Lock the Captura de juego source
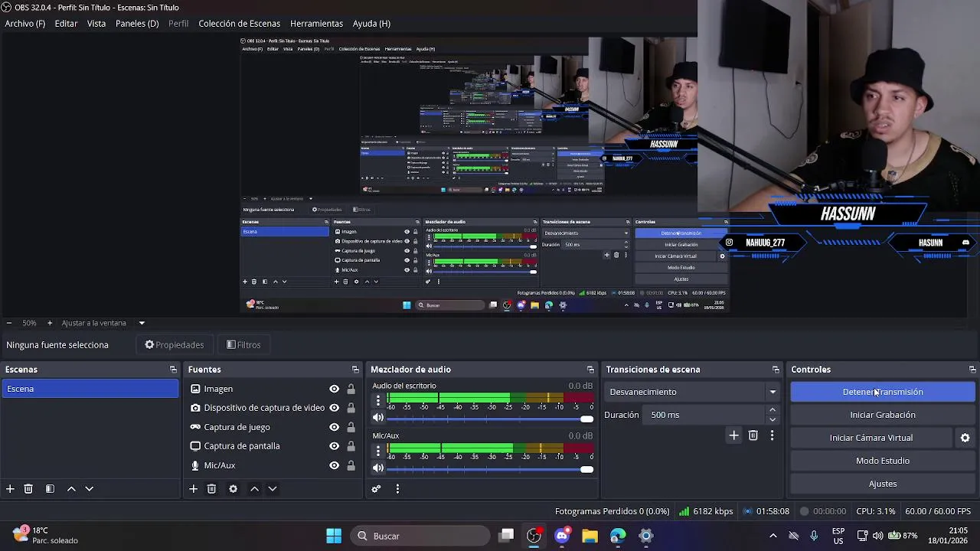Screen dimensions: 980x551 pyautogui.click(x=351, y=427)
